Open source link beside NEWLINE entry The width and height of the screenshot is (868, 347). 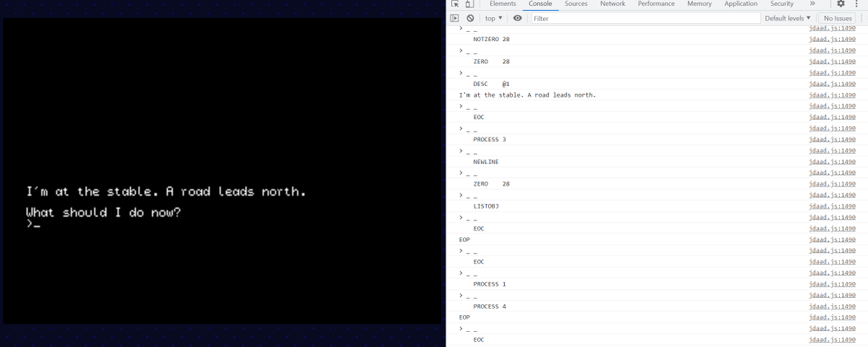coord(832,162)
